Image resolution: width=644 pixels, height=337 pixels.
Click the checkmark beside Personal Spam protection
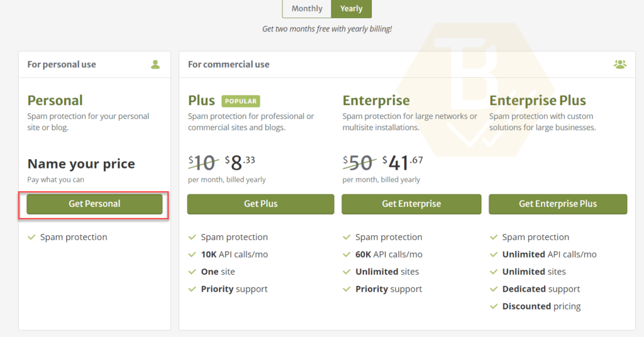pyautogui.click(x=31, y=237)
